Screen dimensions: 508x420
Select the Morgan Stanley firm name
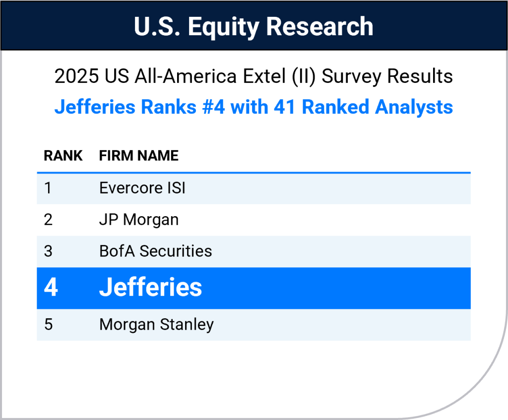(x=156, y=325)
